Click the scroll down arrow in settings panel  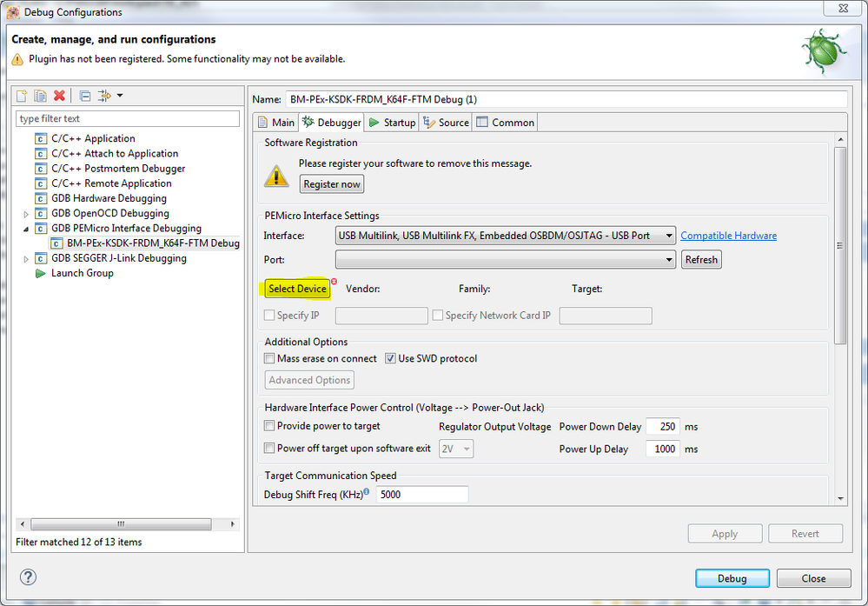tap(841, 498)
